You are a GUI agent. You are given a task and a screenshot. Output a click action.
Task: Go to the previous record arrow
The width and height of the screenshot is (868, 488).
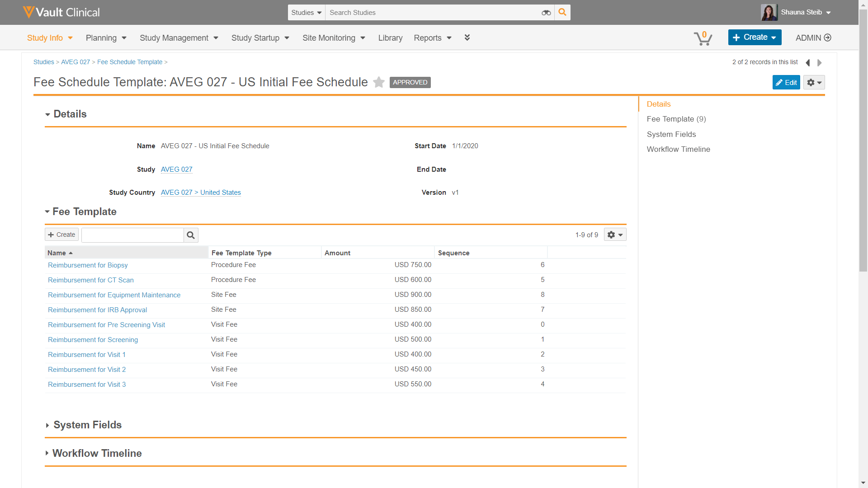(x=808, y=63)
